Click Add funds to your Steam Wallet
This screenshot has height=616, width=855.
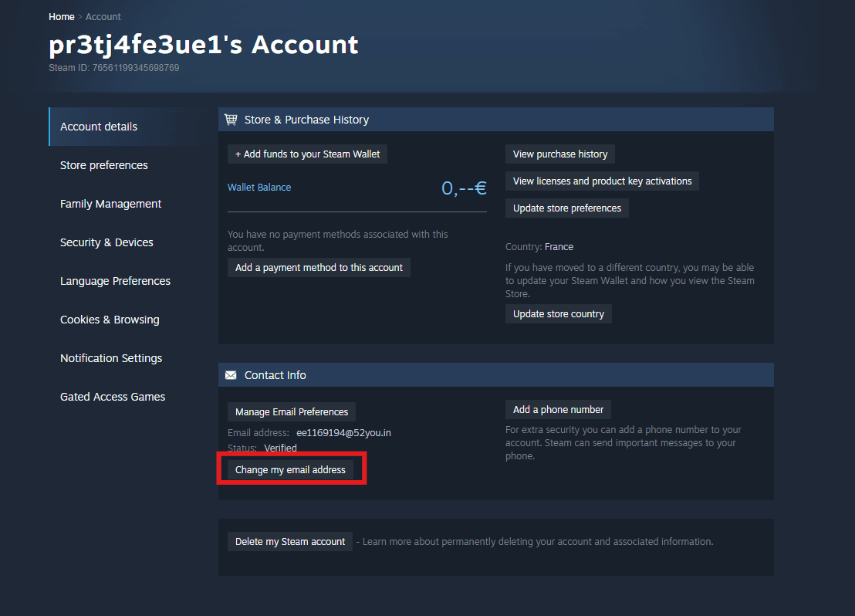point(308,154)
